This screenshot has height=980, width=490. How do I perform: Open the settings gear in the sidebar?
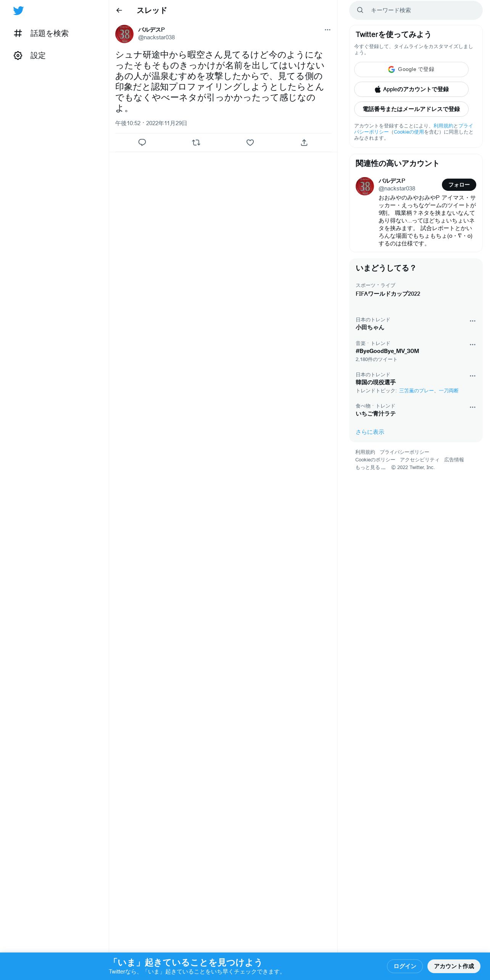[x=29, y=56]
